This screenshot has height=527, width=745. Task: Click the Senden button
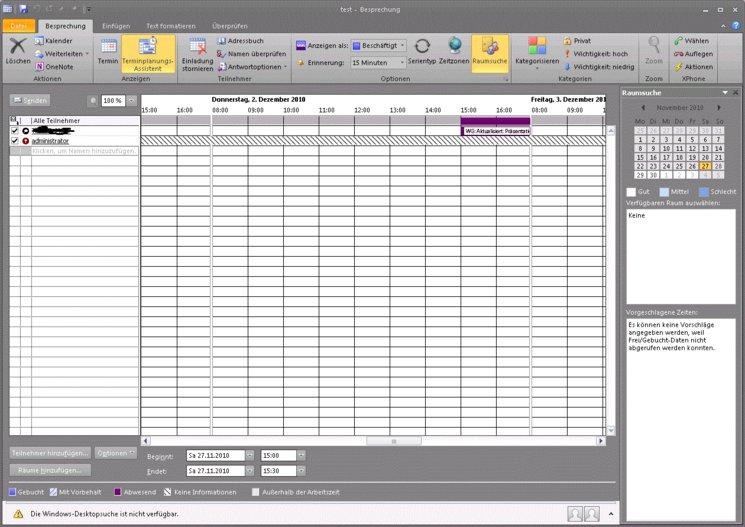click(x=30, y=100)
